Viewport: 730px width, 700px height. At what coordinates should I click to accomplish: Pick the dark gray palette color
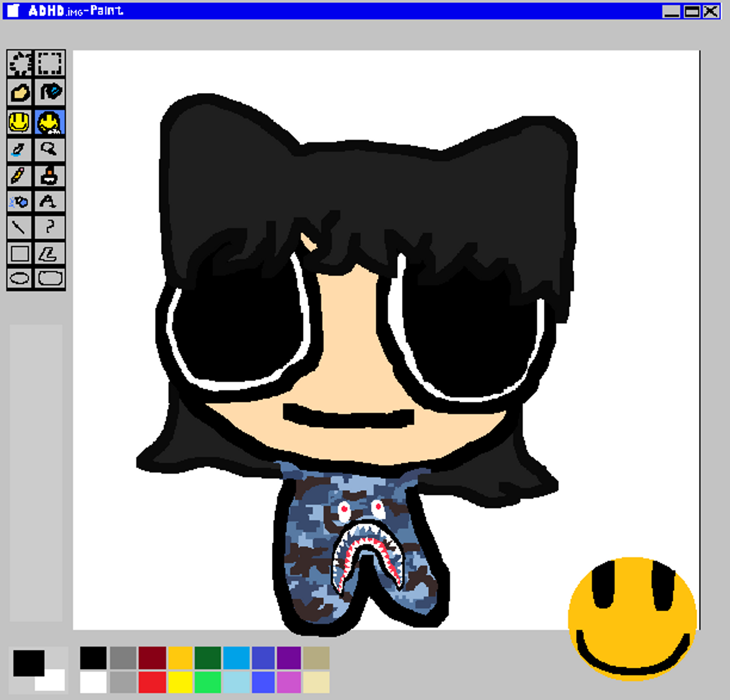point(123,658)
